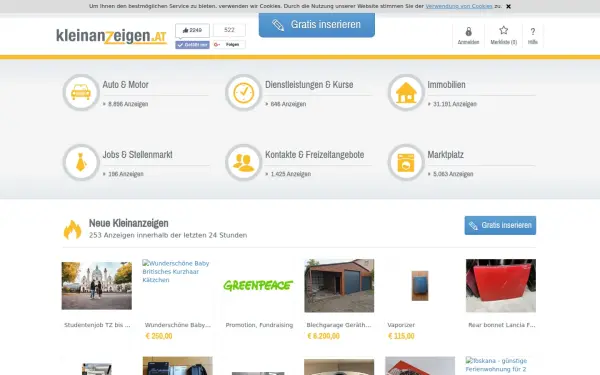The width and height of the screenshot is (600, 375).
Task: Click the flame icon beside Neue Kleinanzeigen
Action: (72, 230)
